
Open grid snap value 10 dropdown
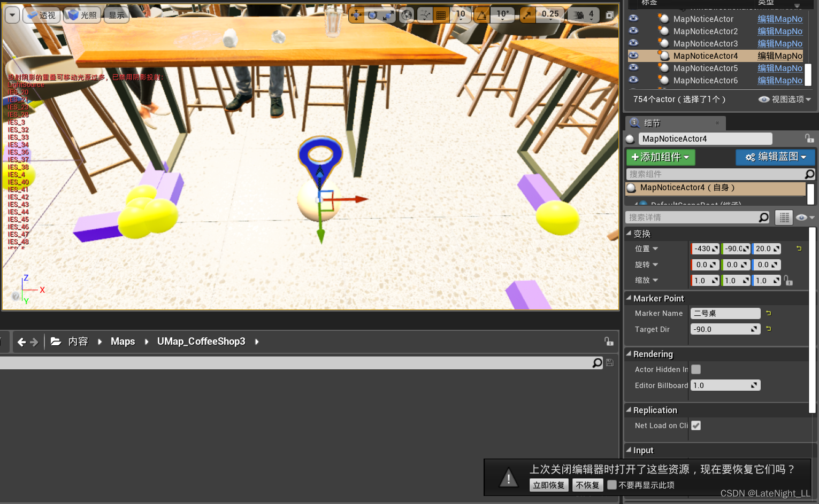pyautogui.click(x=461, y=15)
